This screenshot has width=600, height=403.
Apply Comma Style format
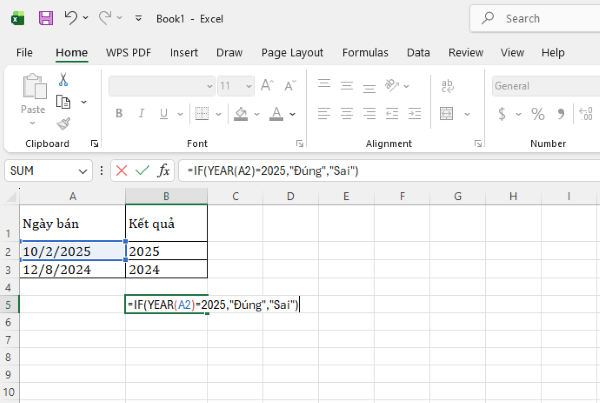pyautogui.click(x=561, y=114)
